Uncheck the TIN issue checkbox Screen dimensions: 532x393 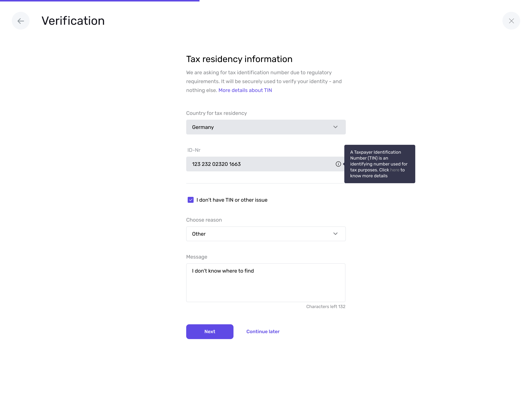click(190, 200)
